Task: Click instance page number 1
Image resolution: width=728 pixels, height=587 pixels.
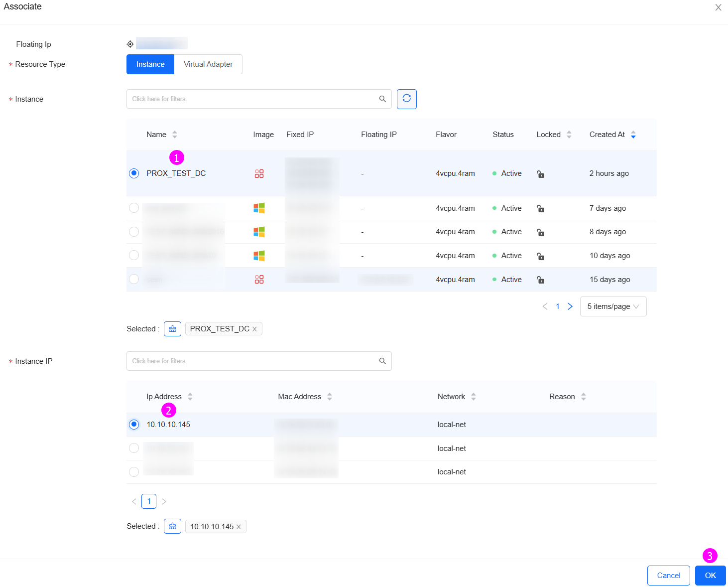Action: click(x=558, y=306)
